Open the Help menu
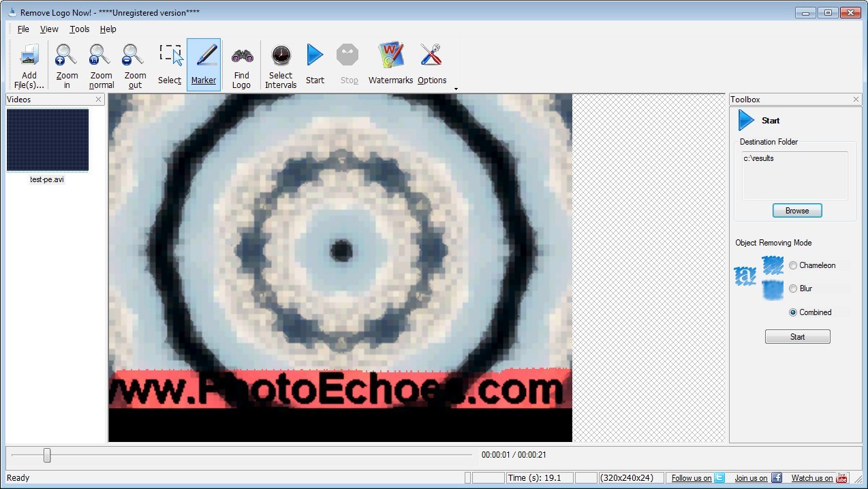The height and width of the screenshot is (489, 868). (108, 29)
